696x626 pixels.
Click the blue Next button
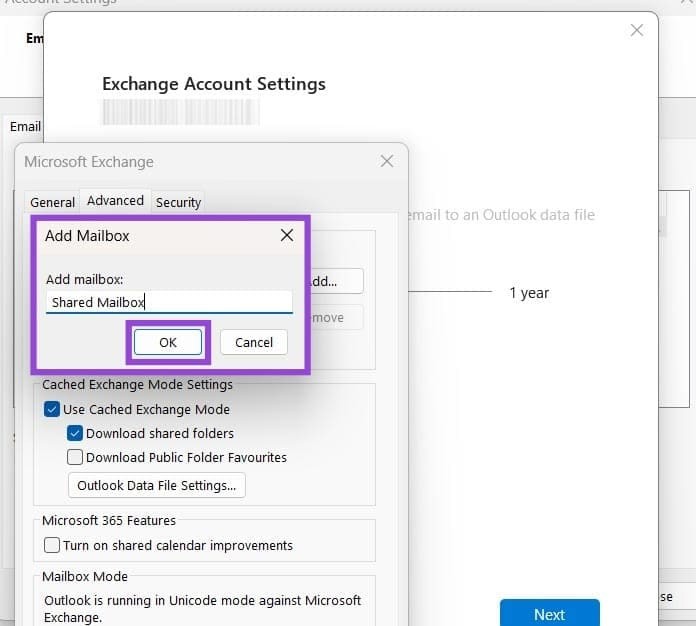point(549,614)
